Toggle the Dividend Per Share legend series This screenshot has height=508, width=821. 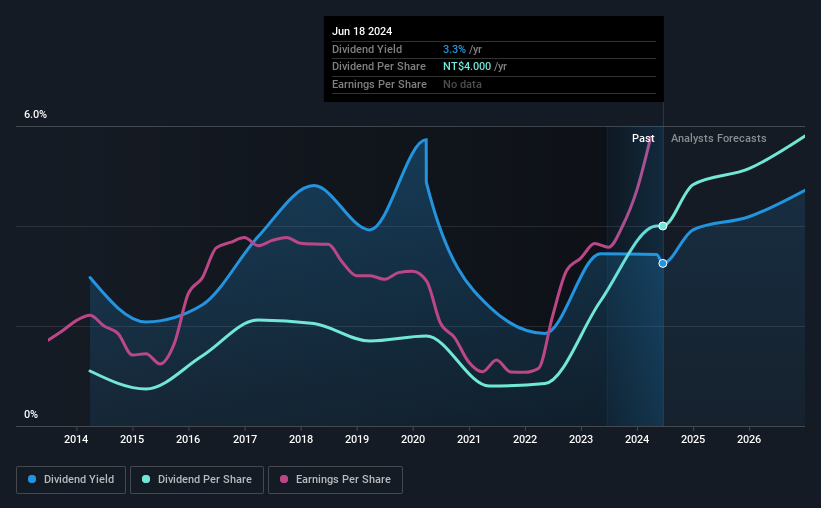197,480
